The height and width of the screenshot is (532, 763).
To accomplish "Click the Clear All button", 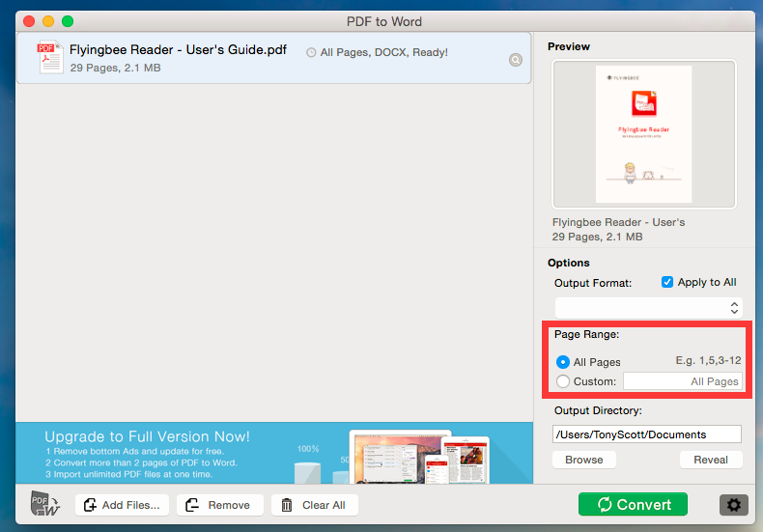I will tap(314, 505).
